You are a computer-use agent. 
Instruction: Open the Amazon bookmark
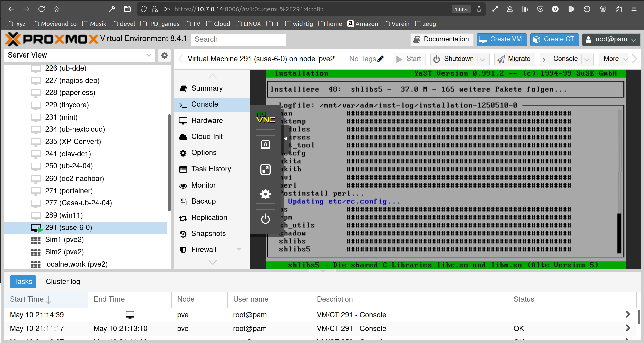[x=363, y=24]
